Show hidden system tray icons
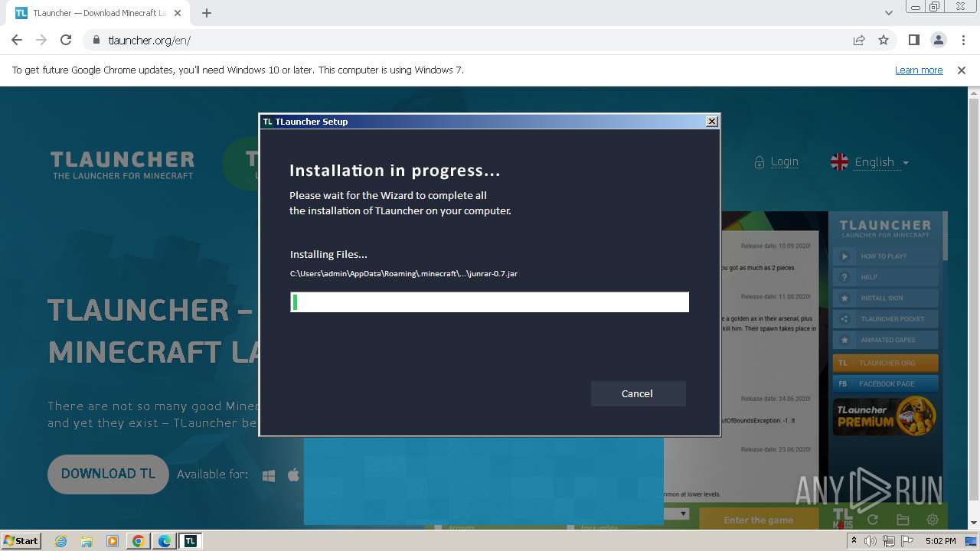980x551 pixels. point(854,541)
